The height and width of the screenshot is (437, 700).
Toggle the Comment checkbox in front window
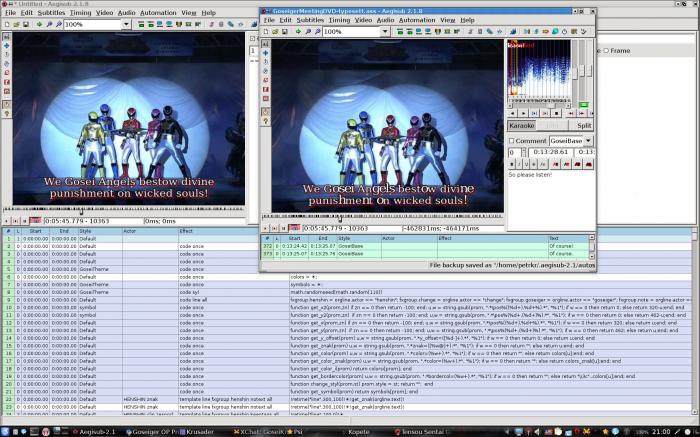coord(512,141)
